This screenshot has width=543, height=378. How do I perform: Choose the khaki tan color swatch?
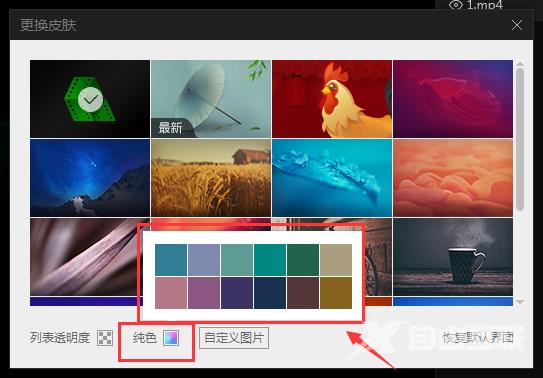click(x=336, y=260)
